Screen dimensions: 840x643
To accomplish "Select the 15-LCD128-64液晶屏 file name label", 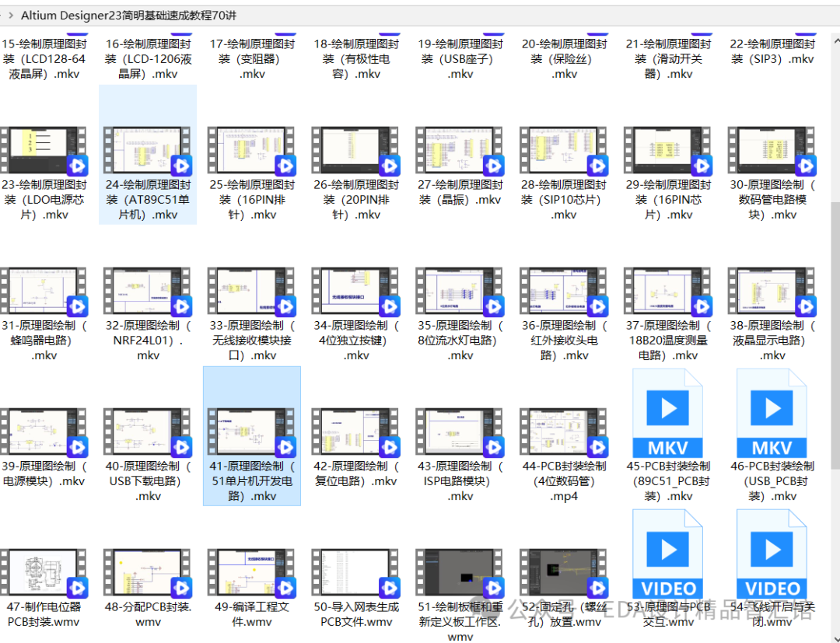I will (44, 59).
